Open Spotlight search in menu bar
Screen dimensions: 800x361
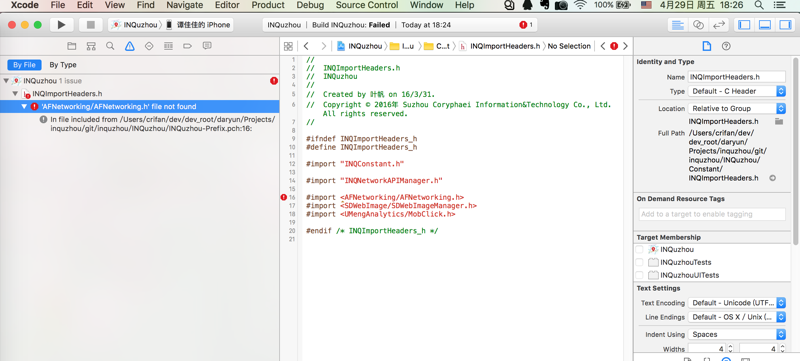tap(759, 5)
